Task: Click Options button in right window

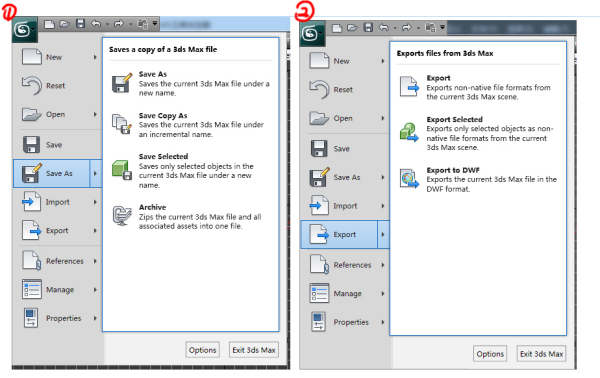Action: pos(490,354)
